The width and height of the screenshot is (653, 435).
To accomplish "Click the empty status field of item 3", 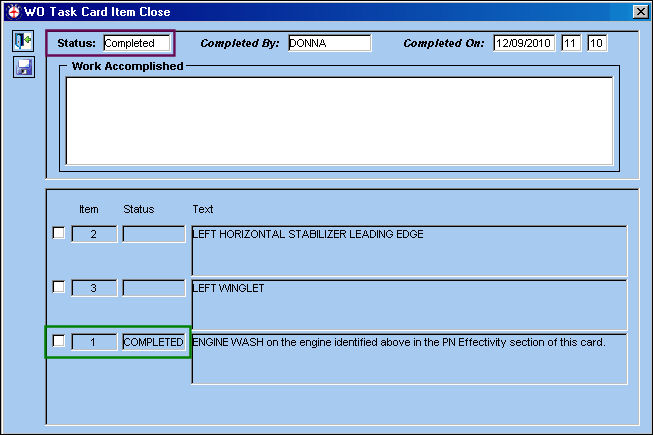I will point(154,288).
